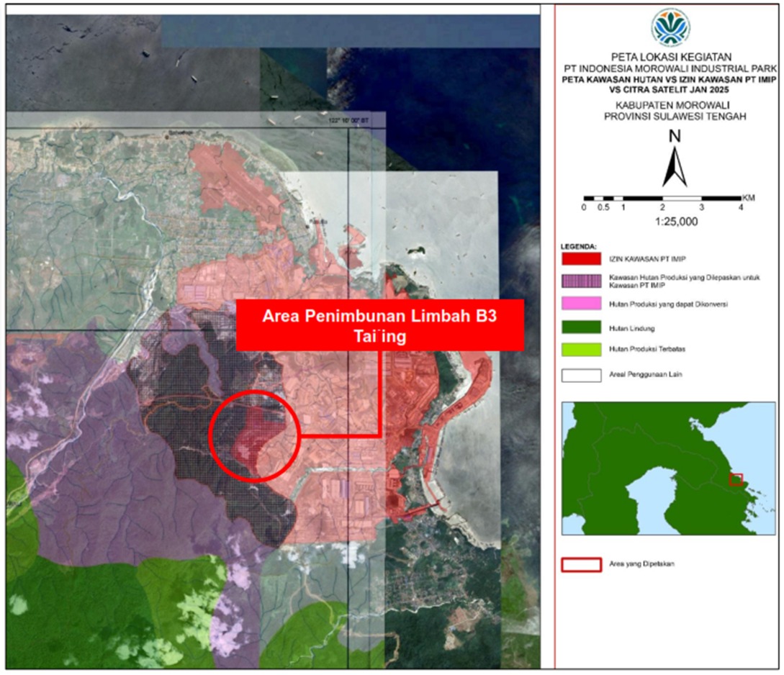Click the purple hatched 'Kawasan Hutan Produksi yang Dilepaskan' swatch

pos(581,281)
